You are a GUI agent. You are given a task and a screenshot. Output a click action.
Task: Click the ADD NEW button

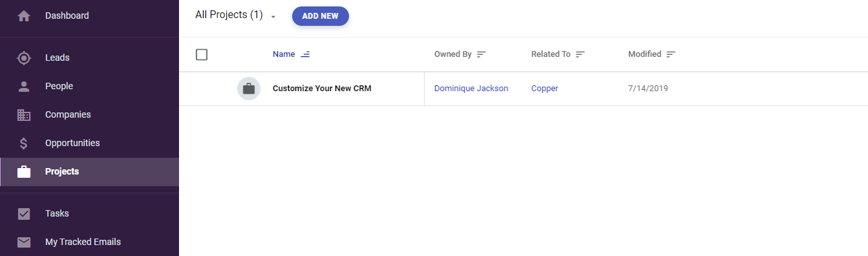point(321,16)
